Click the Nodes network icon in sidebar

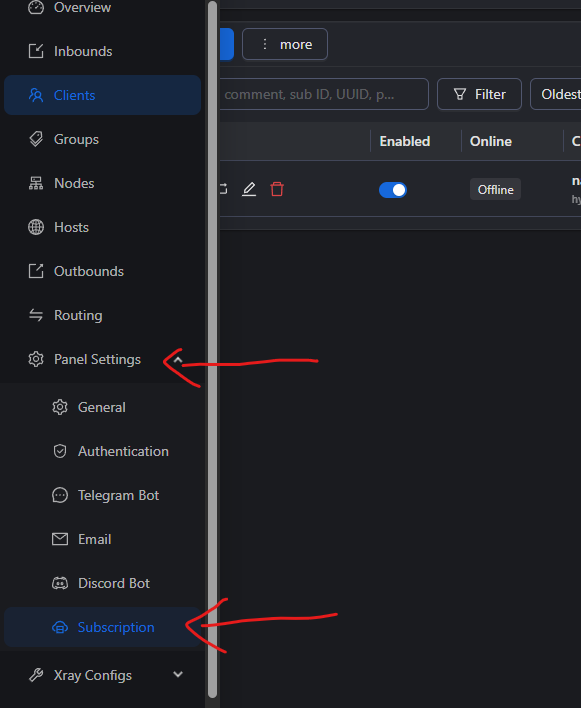point(36,183)
